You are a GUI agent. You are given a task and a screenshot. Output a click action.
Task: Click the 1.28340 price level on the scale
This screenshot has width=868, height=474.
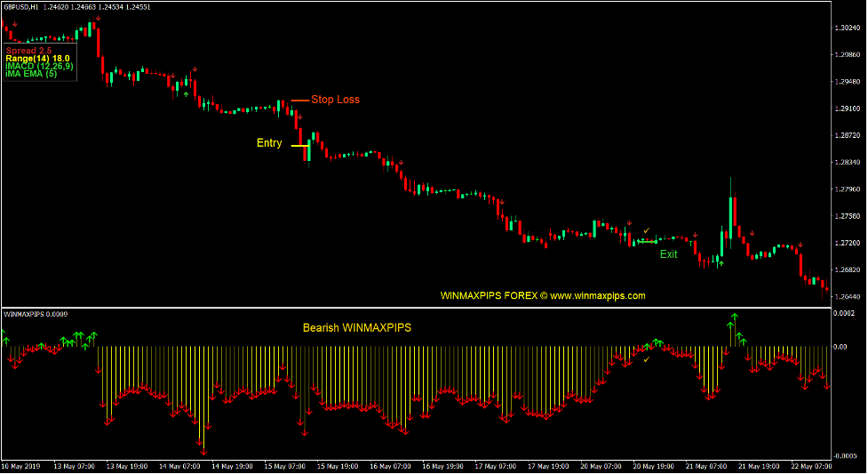coord(848,163)
